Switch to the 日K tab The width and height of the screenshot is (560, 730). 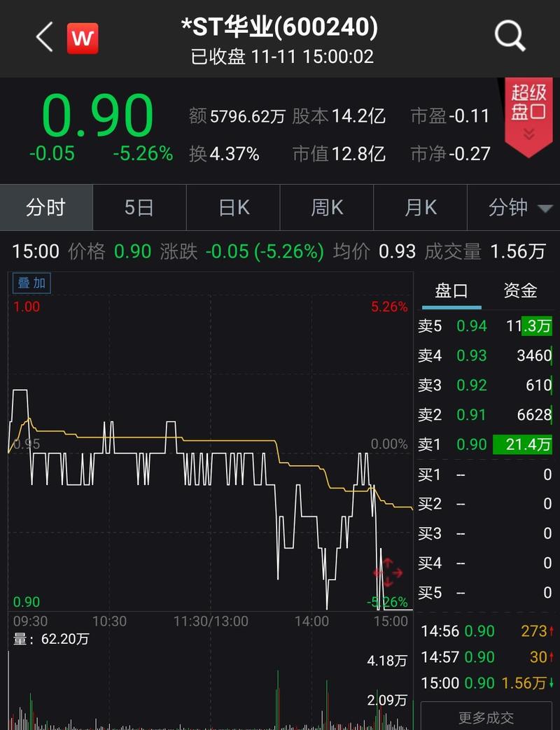pos(233,207)
